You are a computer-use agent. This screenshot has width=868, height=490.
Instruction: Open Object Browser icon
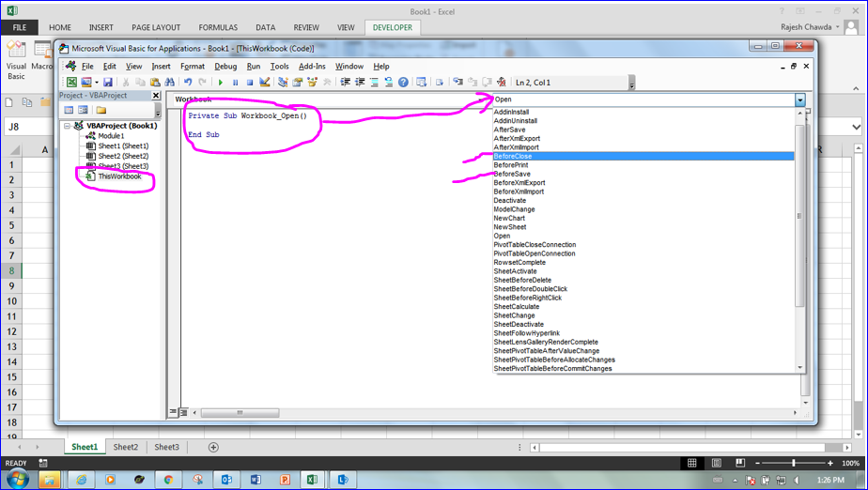[312, 83]
